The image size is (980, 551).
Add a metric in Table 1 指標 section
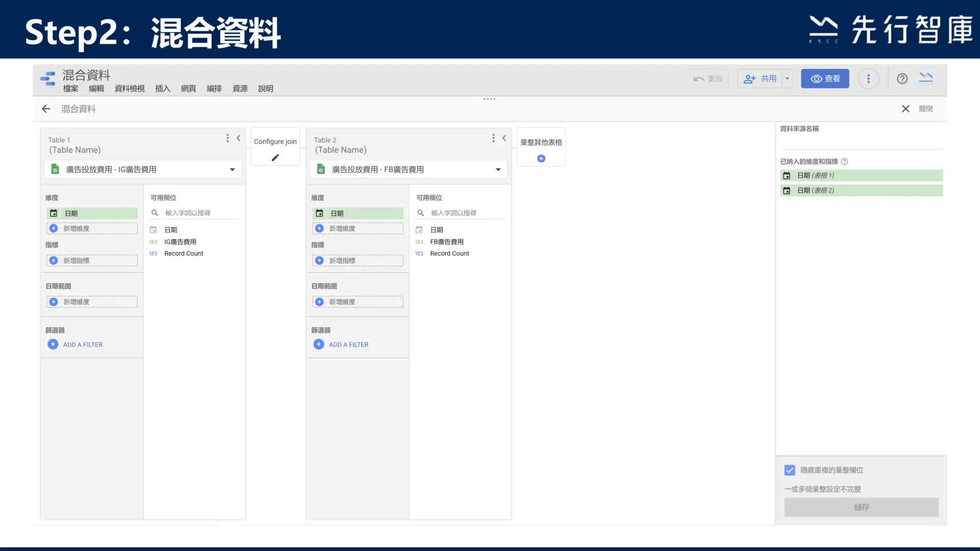click(x=92, y=261)
